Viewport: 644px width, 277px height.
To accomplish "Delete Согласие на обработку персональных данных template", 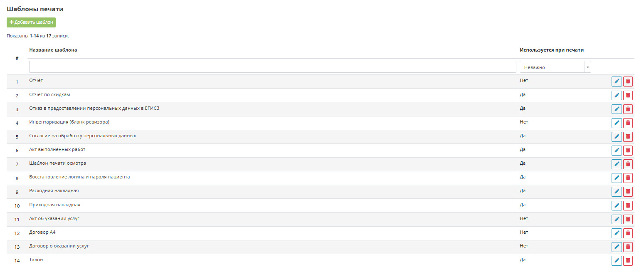I will pos(628,136).
